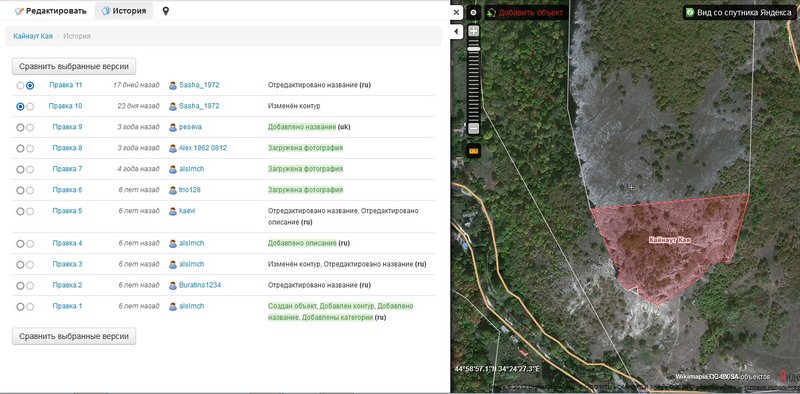800x394 pixels.
Task: Open the kaevi user profile link
Action: (x=187, y=211)
